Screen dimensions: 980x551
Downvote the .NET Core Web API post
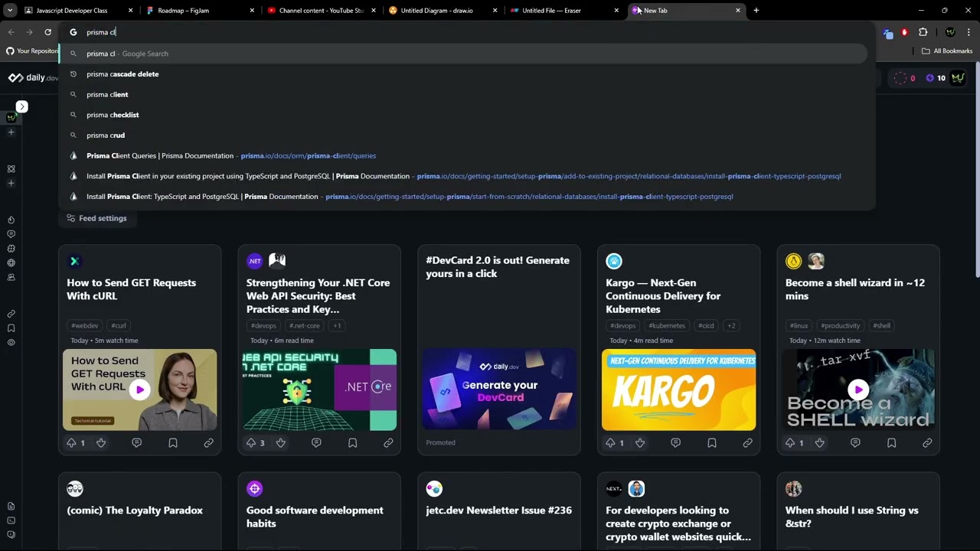point(280,443)
